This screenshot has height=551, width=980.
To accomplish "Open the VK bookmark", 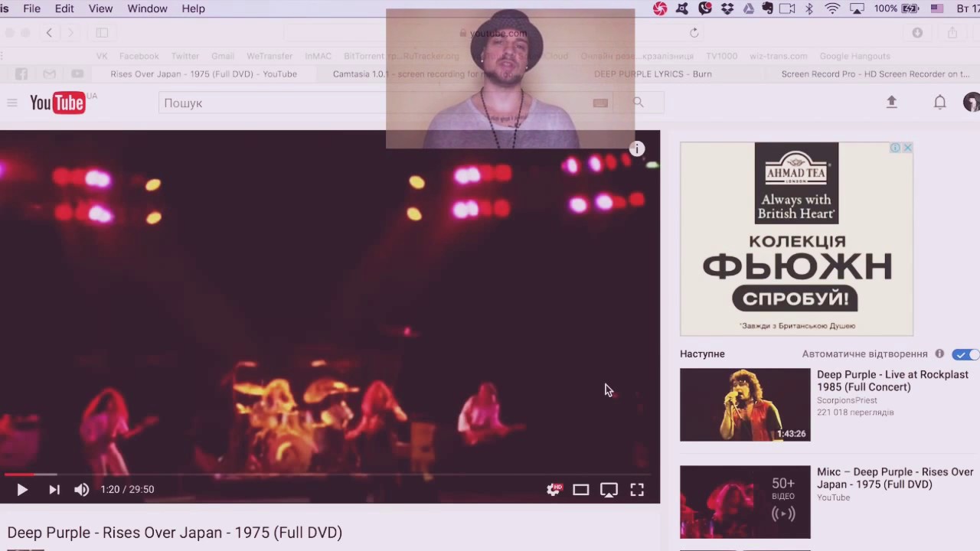I will (x=102, y=56).
